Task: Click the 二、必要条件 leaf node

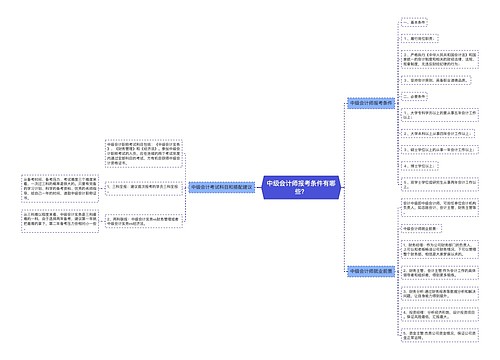Action: (414, 97)
